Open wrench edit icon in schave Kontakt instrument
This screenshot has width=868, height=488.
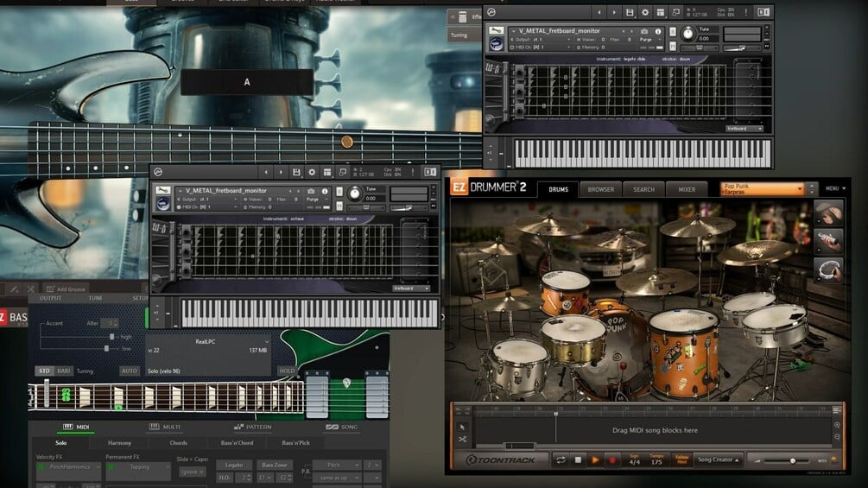[x=162, y=190]
